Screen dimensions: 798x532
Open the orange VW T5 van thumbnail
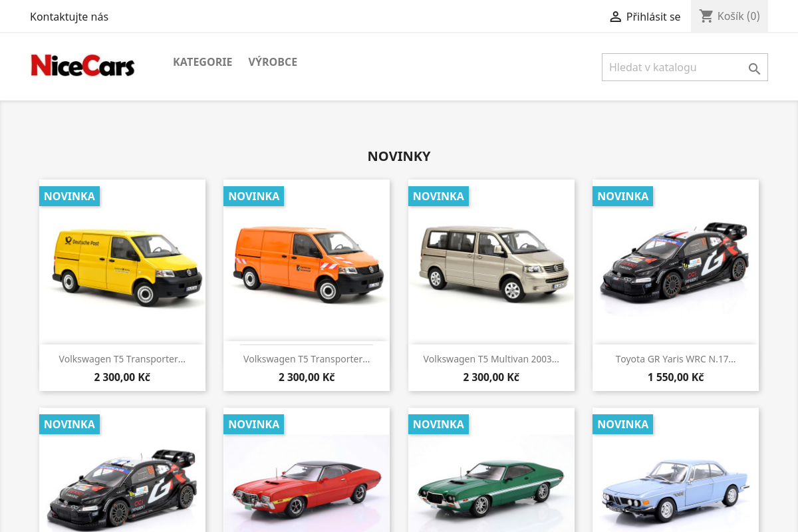[x=307, y=262]
